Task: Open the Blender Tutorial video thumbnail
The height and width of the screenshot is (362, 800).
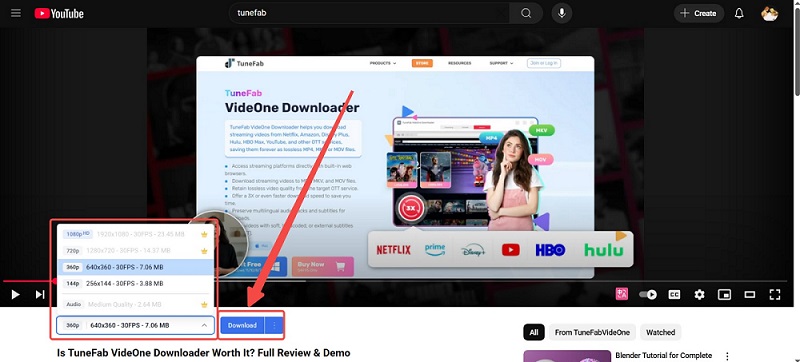Action: tap(567, 356)
